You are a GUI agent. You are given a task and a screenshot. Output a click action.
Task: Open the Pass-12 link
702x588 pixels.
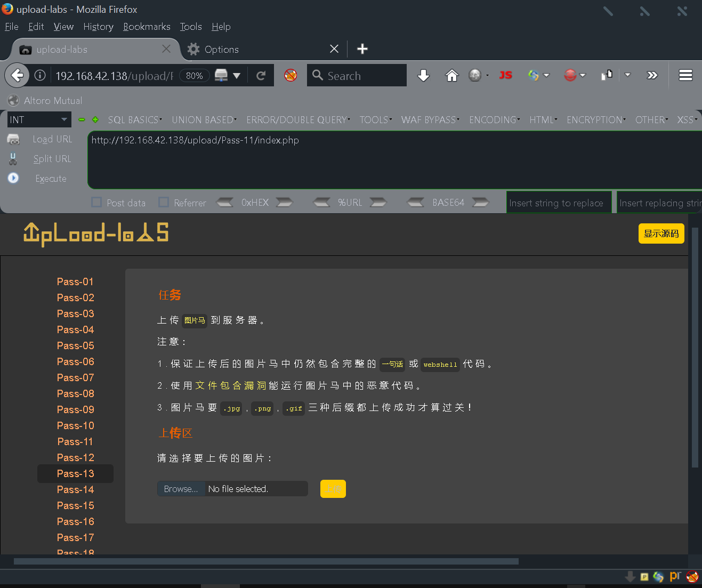(x=75, y=457)
